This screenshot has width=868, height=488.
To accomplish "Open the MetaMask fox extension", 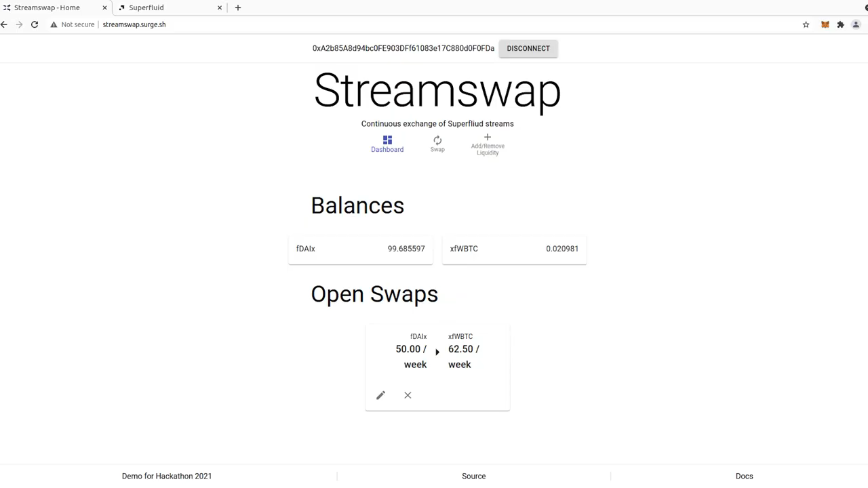I will click(x=825, y=24).
